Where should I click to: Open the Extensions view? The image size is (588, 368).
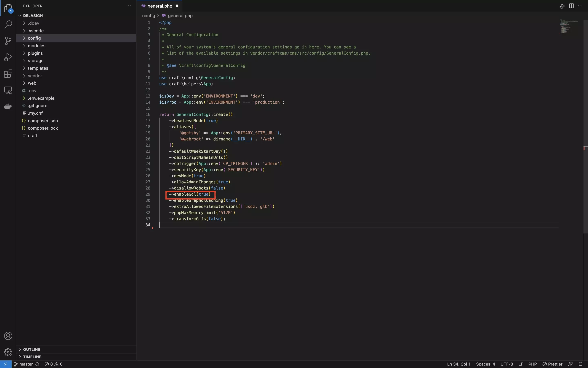[x=8, y=74]
